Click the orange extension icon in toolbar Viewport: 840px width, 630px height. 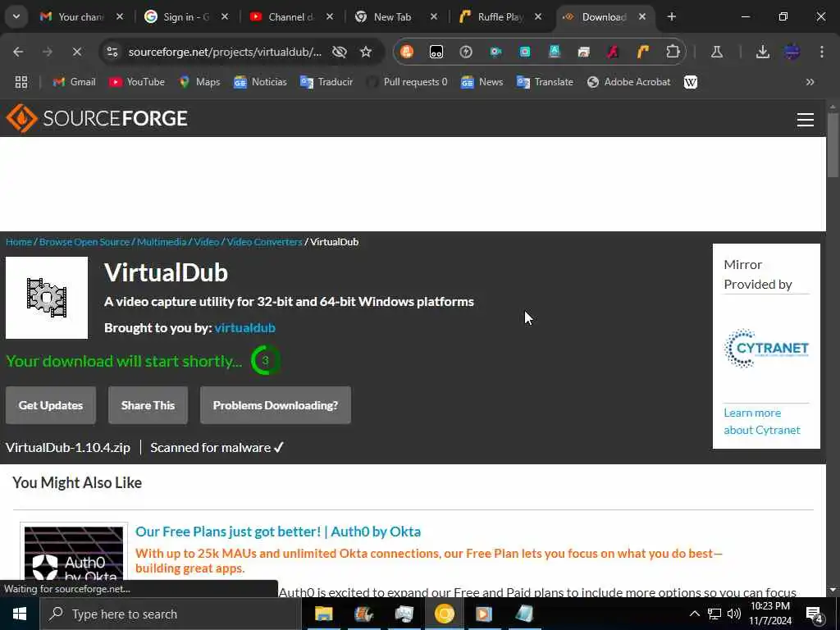point(407,52)
